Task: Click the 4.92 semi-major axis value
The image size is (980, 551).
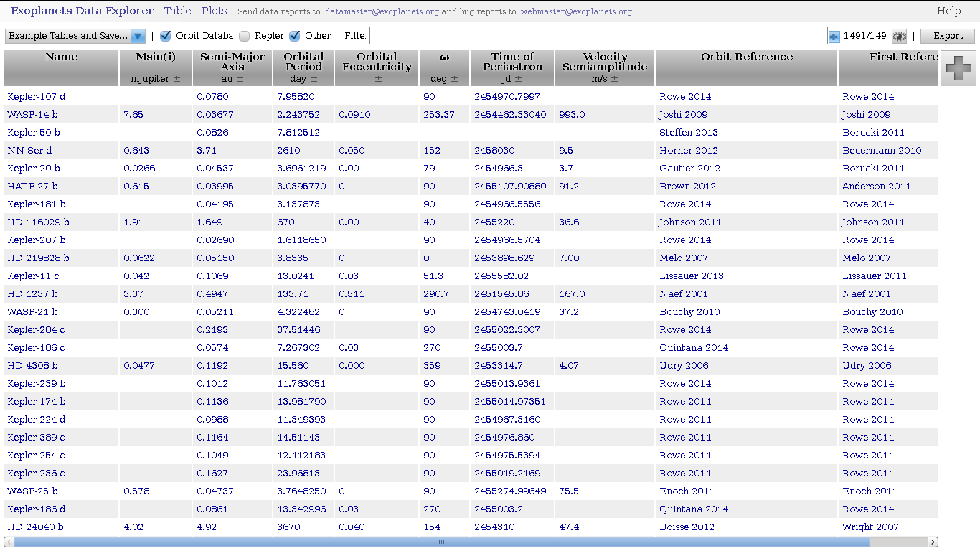Action: tap(206, 527)
